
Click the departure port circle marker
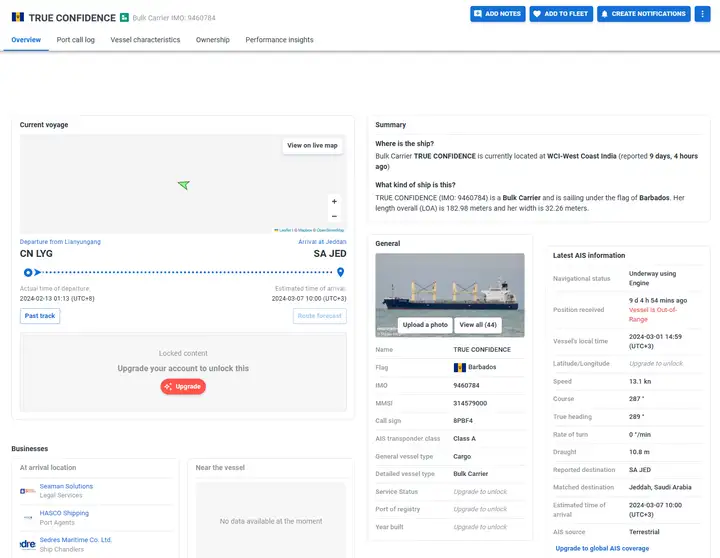click(x=28, y=272)
